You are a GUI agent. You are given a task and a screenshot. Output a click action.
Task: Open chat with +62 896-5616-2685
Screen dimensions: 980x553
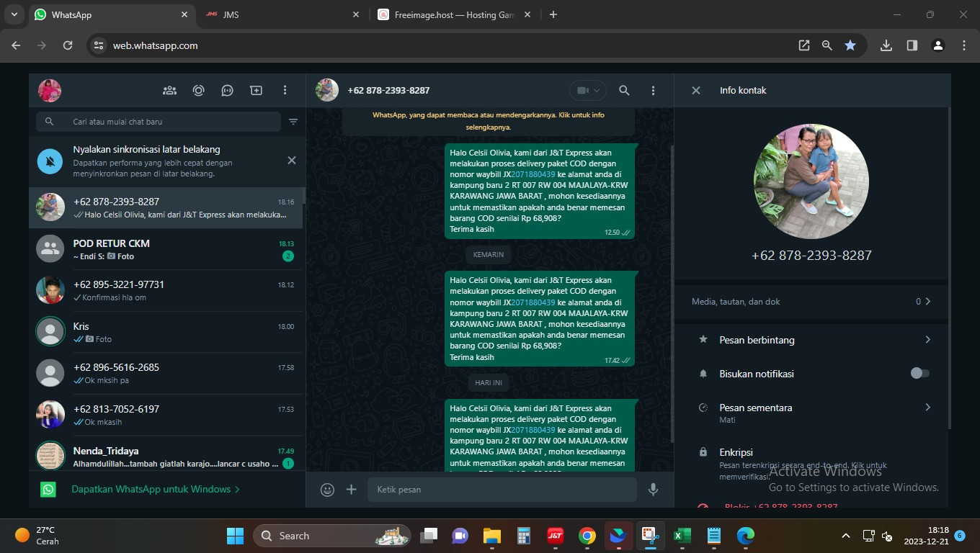pyautogui.click(x=166, y=373)
